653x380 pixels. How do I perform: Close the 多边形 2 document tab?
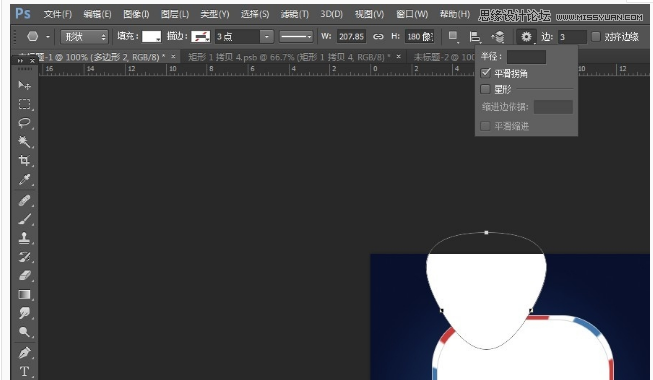tap(173, 56)
